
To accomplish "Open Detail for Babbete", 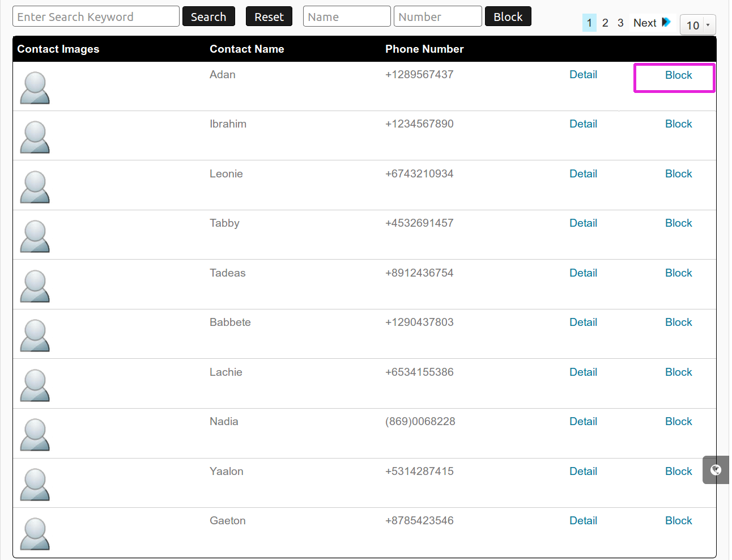I will click(x=583, y=323).
